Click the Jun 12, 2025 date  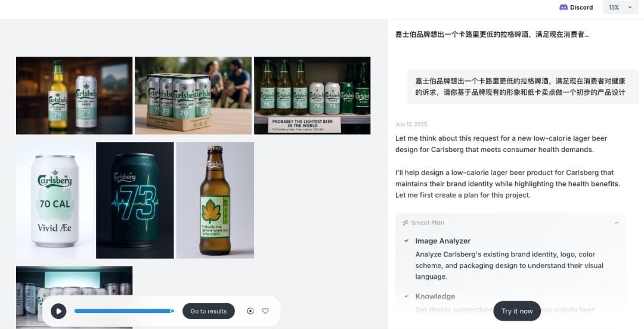click(x=411, y=125)
